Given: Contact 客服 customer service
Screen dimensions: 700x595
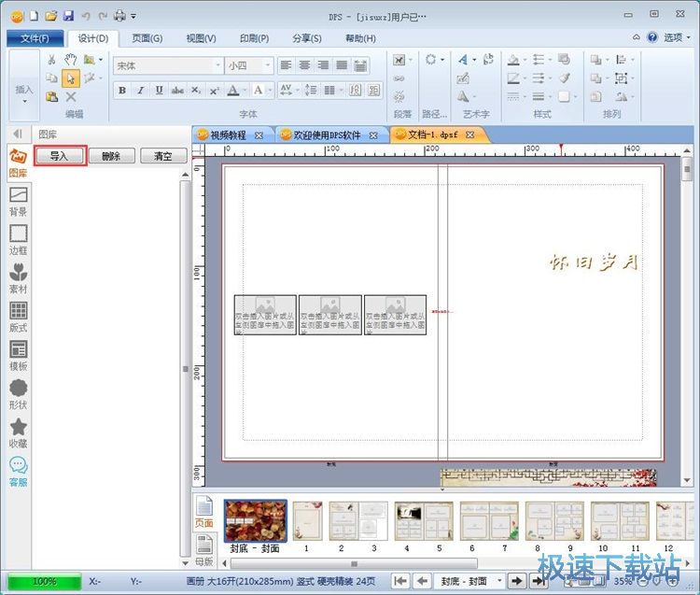Looking at the screenshot, I should point(18,471).
